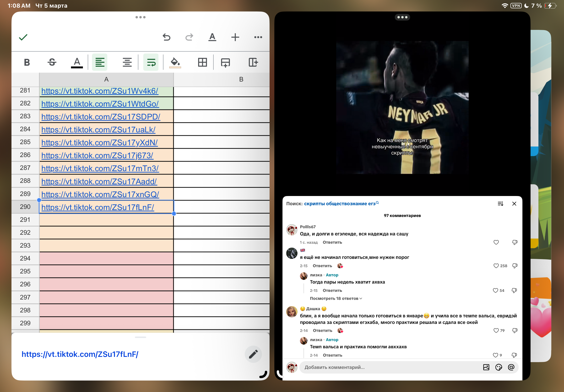Reply to the 'мне нужен порог' comment

tap(322, 266)
